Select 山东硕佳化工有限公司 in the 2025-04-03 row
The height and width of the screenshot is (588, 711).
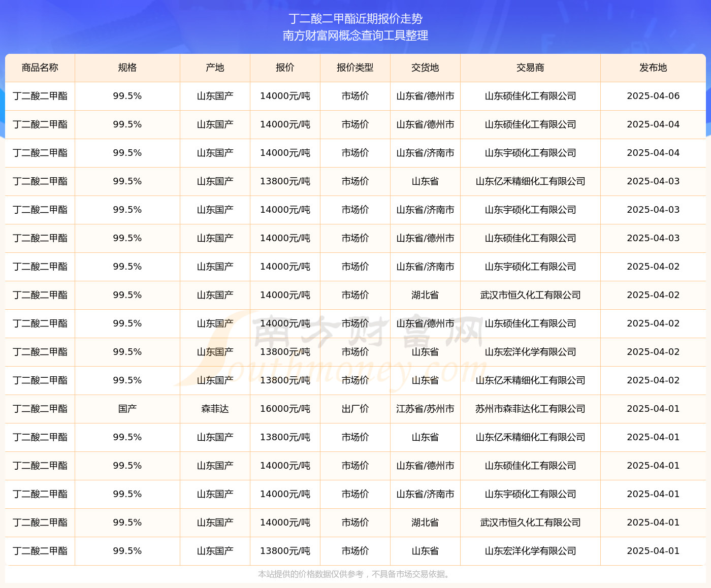(x=530, y=238)
